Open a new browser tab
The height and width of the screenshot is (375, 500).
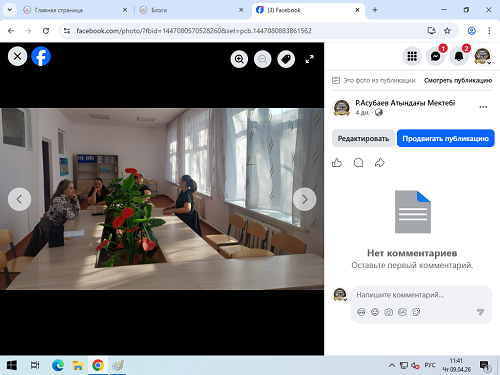coord(375,10)
